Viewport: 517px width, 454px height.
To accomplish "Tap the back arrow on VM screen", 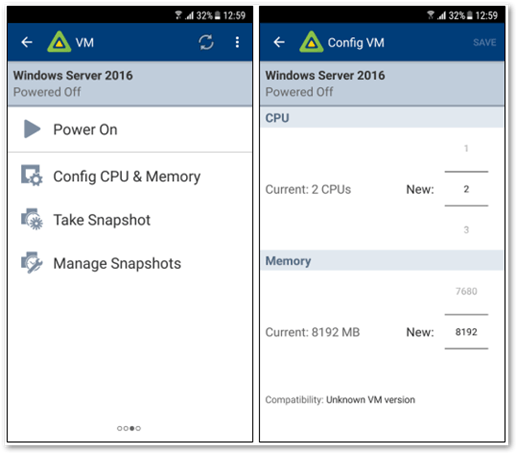I will click(x=27, y=42).
